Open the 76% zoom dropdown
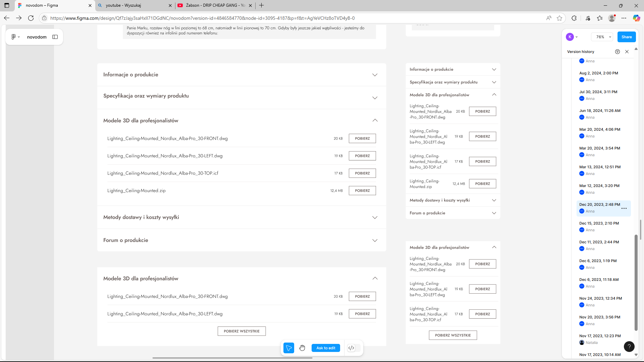The width and height of the screenshot is (644, 362). (602, 37)
